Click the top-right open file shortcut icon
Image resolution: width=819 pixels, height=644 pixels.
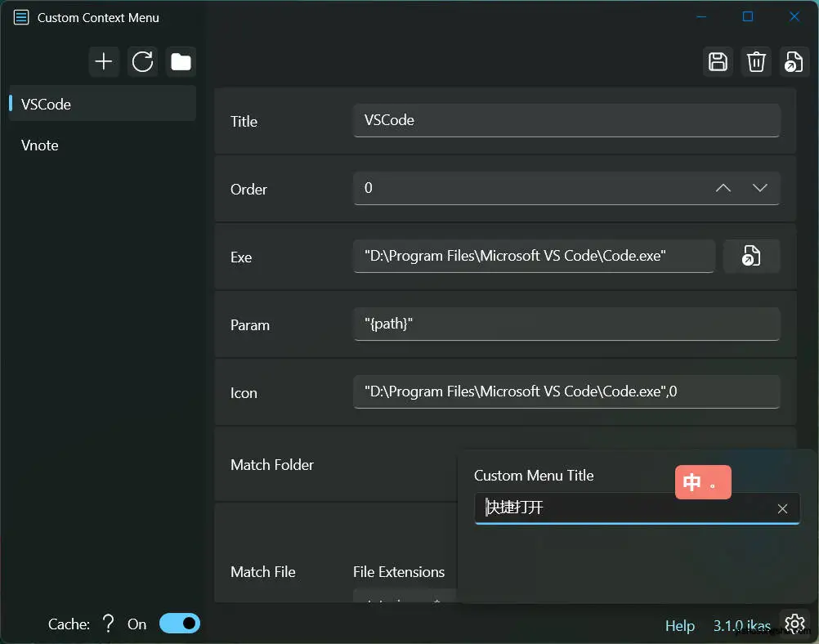click(x=794, y=61)
